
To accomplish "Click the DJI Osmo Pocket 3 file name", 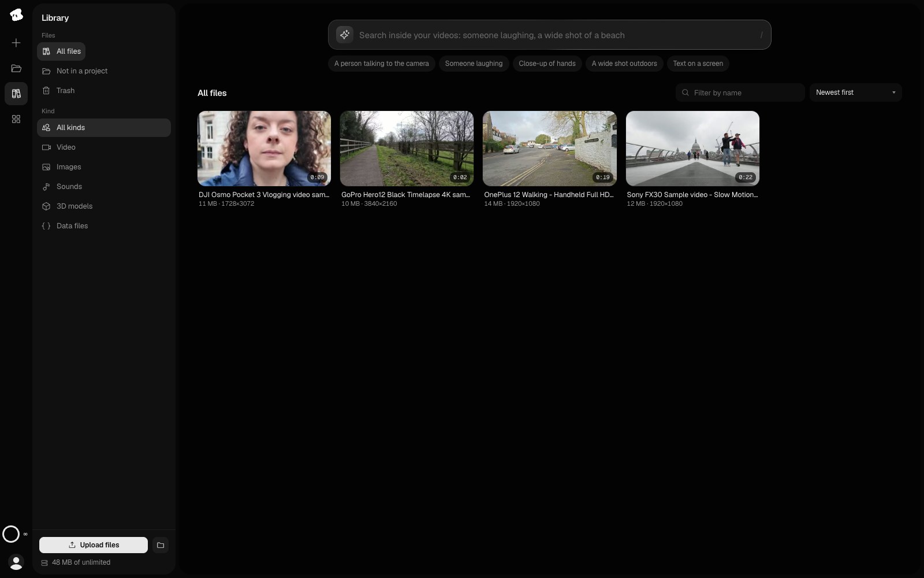I will [x=264, y=195].
